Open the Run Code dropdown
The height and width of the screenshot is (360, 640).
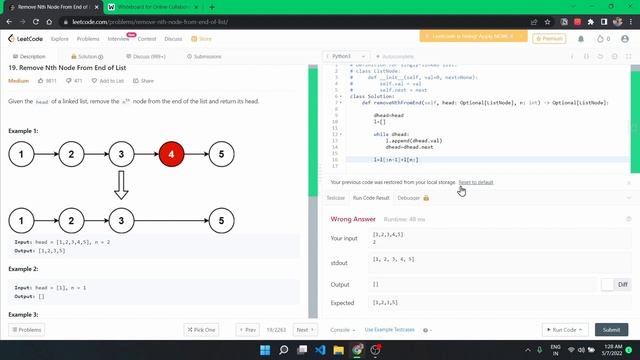tap(565, 330)
